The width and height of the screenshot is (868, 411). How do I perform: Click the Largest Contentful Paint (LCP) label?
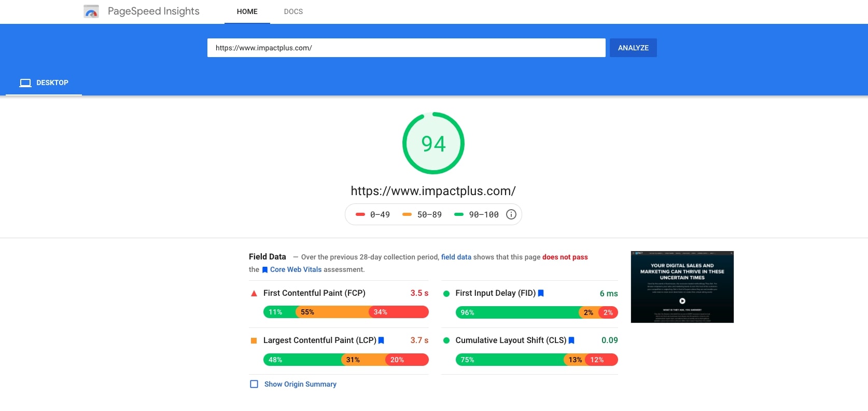tap(320, 340)
